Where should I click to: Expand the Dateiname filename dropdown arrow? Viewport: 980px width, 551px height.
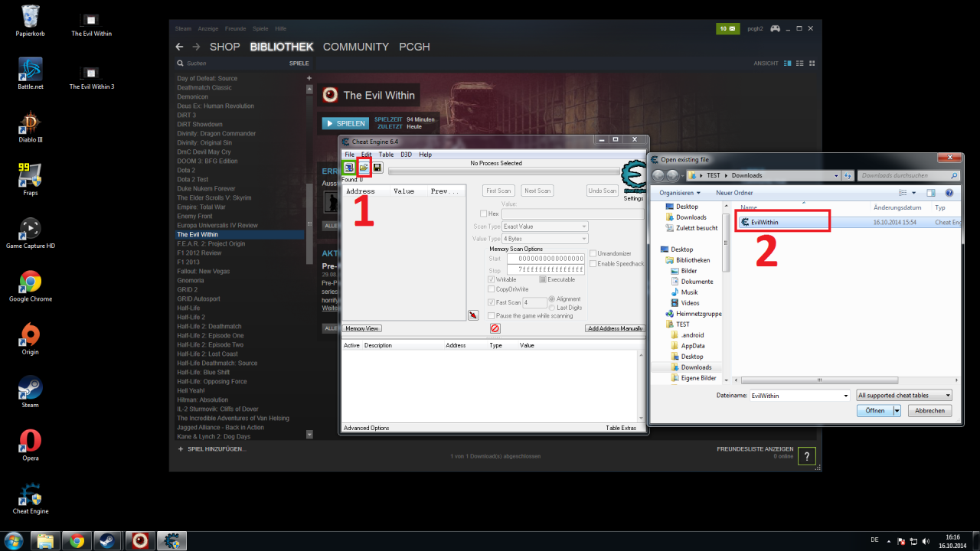point(845,396)
